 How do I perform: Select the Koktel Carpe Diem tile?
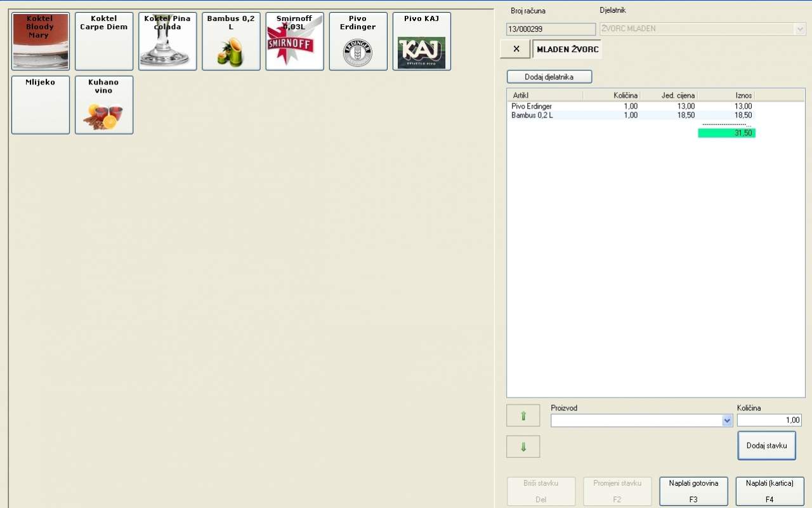[104, 41]
